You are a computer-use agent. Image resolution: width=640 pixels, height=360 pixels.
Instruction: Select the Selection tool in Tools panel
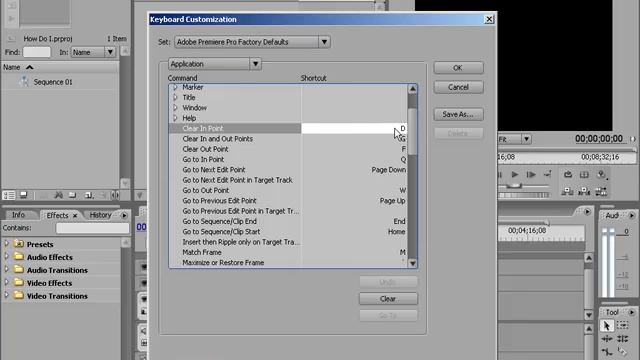[607, 326]
